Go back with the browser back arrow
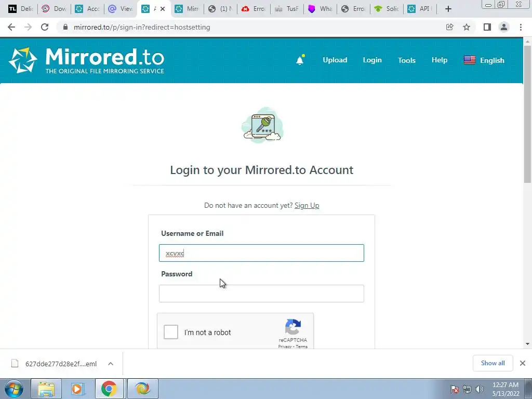This screenshot has width=532, height=399. pos(11,27)
